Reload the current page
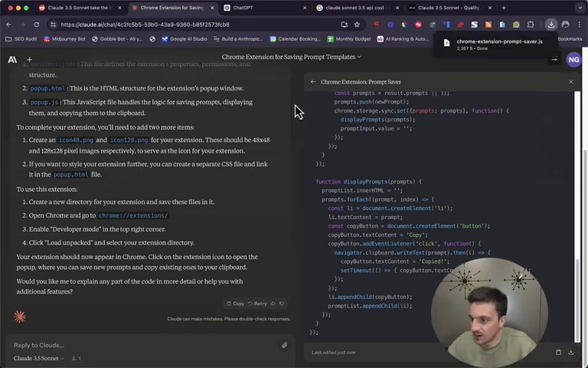This screenshot has height=368, width=588. (37, 25)
